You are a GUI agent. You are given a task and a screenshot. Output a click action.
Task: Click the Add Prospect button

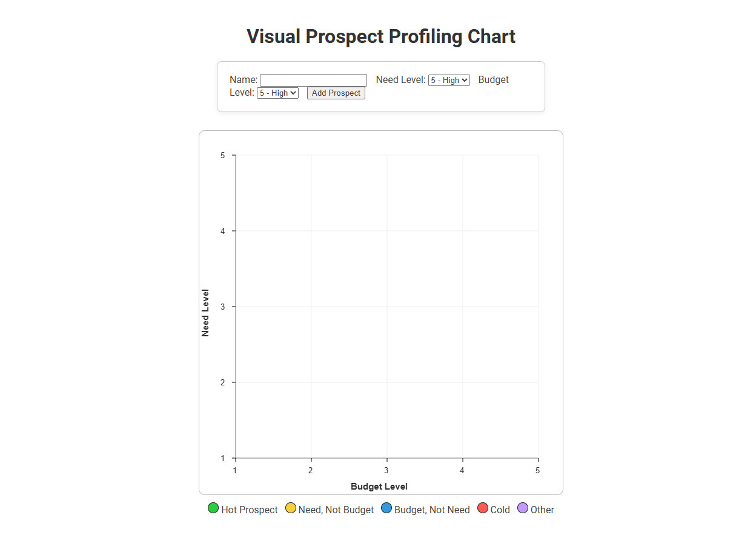[336, 93]
